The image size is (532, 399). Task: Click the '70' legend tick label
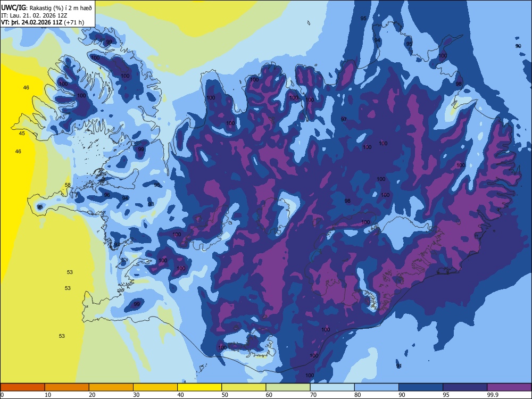click(x=313, y=395)
